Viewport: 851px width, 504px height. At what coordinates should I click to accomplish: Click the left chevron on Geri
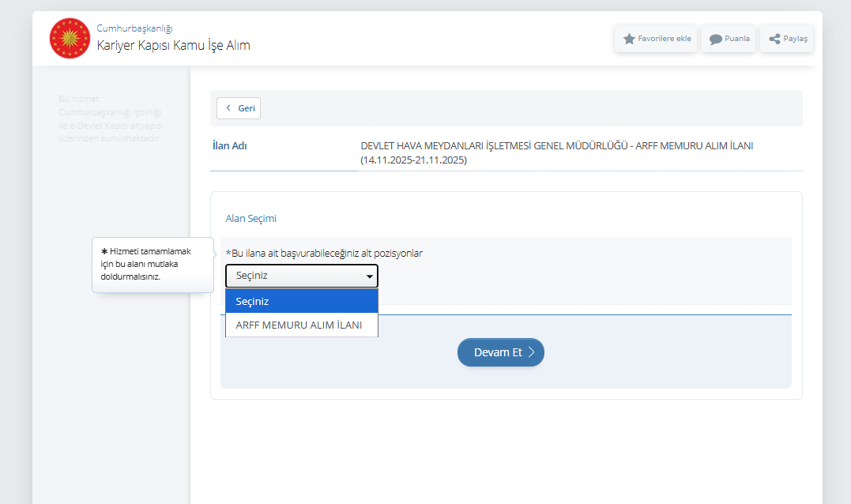coord(228,108)
